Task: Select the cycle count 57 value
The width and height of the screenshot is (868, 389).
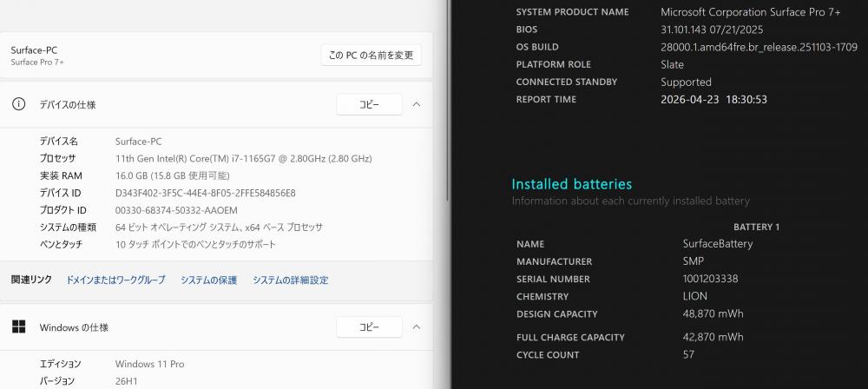Action: tap(688, 354)
